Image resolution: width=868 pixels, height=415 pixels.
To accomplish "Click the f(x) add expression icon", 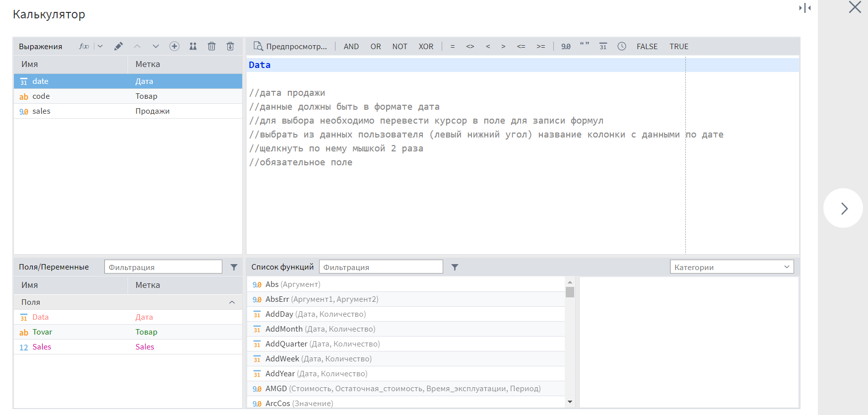I will [x=84, y=46].
